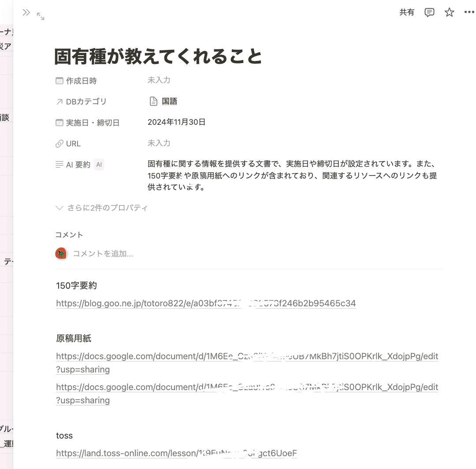Click the toss heading text
Image resolution: width=476 pixels, height=469 pixels.
pos(64,435)
